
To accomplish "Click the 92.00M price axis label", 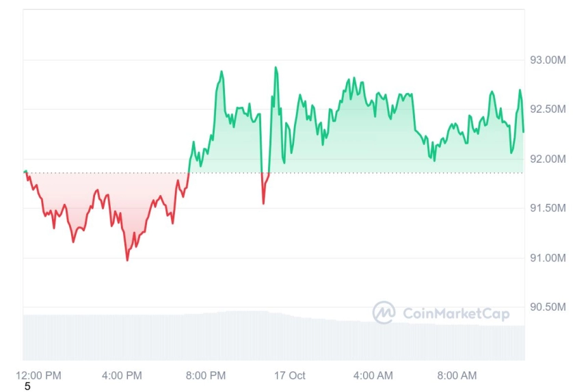I will click(x=548, y=159).
